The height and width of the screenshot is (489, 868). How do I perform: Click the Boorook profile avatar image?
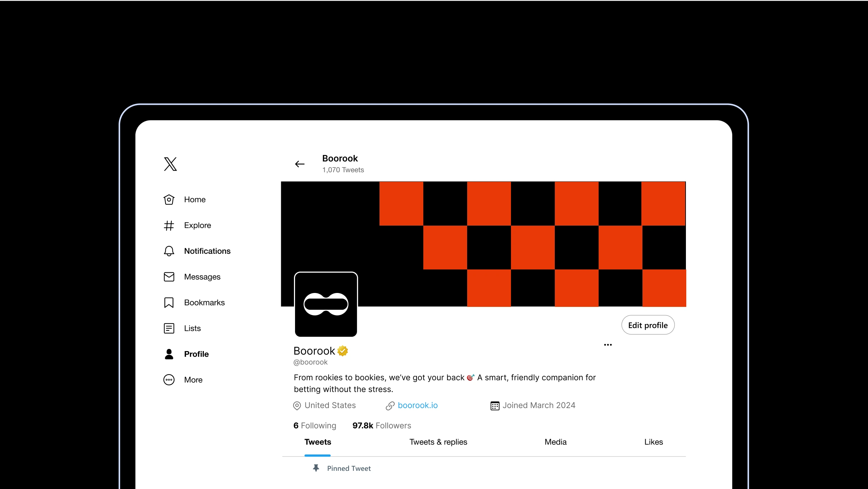tap(326, 304)
